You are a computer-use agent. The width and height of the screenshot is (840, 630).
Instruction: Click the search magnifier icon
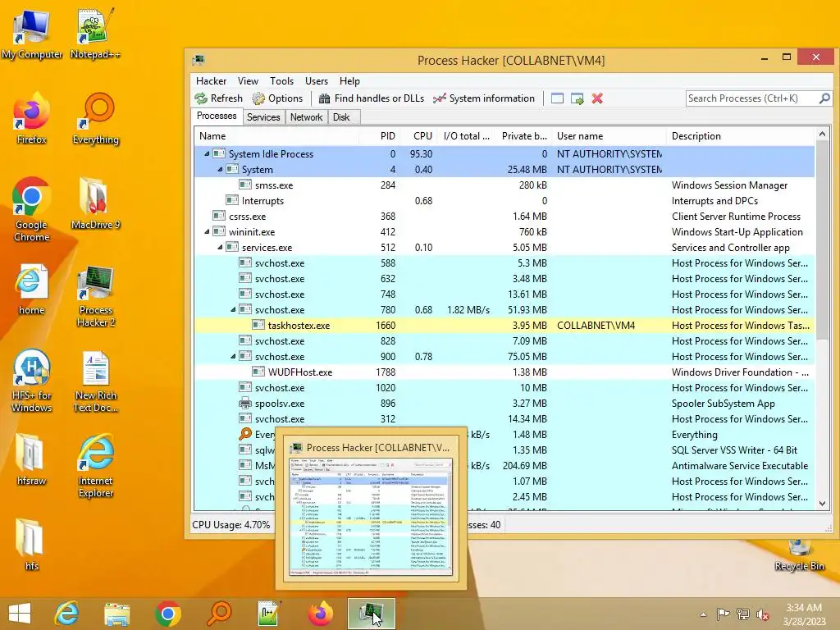click(824, 98)
